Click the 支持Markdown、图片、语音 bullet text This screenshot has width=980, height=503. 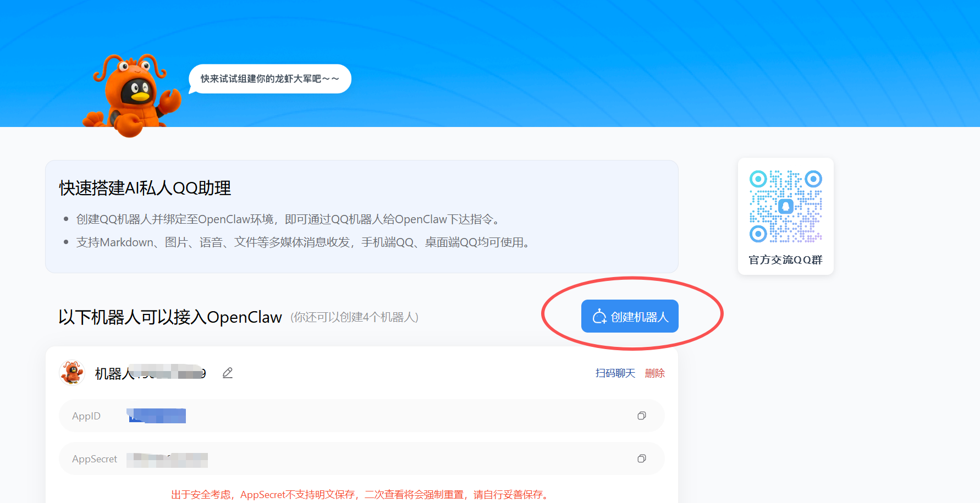(x=305, y=242)
